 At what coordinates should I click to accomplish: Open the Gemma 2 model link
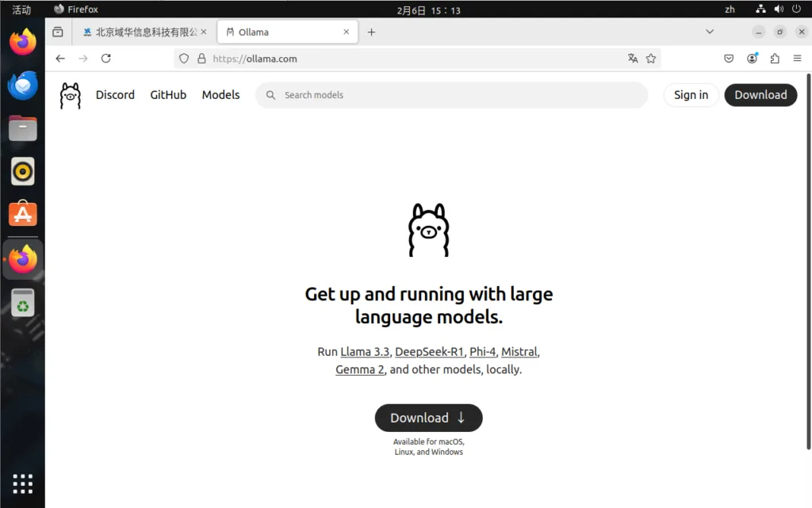click(x=360, y=370)
